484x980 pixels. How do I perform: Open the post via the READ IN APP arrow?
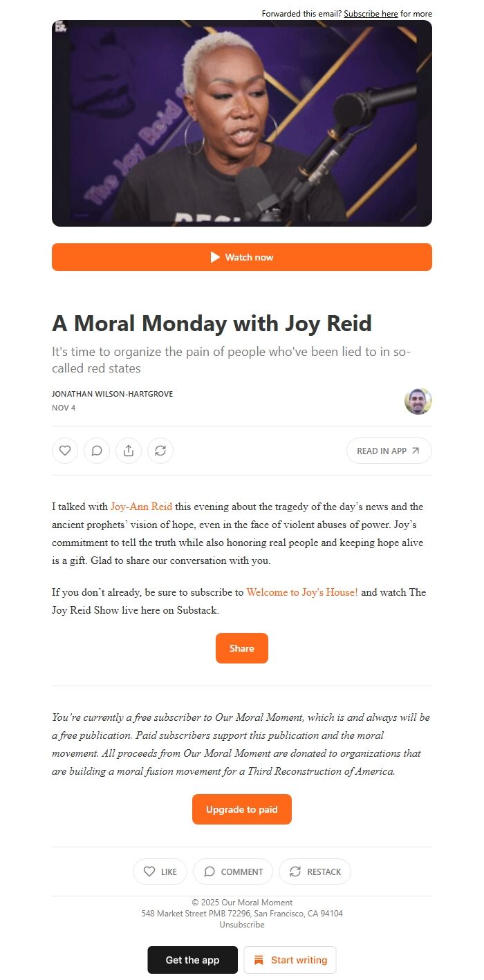[415, 450]
